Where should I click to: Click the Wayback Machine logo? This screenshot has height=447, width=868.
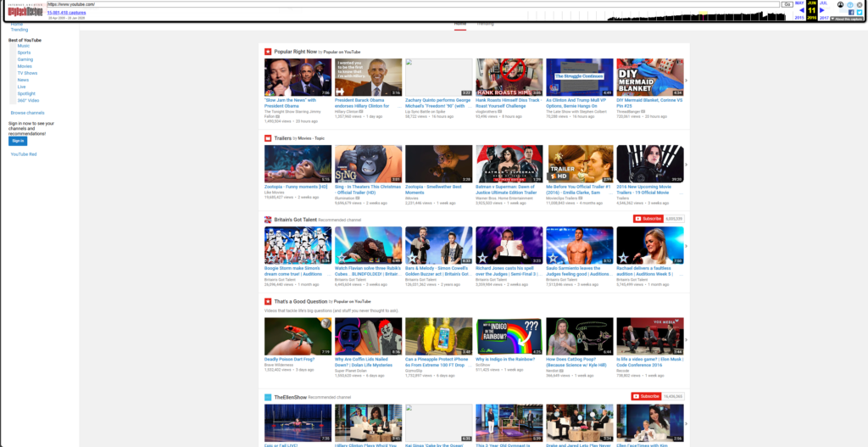24,12
